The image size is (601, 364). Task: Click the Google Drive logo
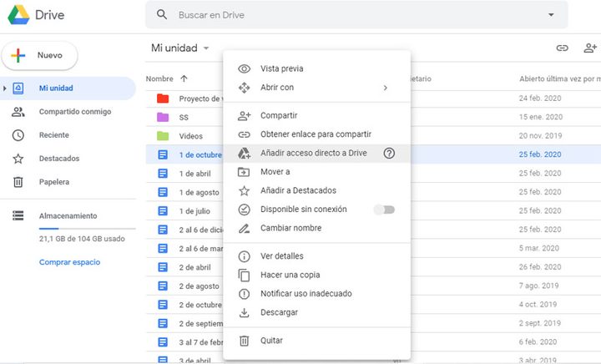click(x=18, y=15)
